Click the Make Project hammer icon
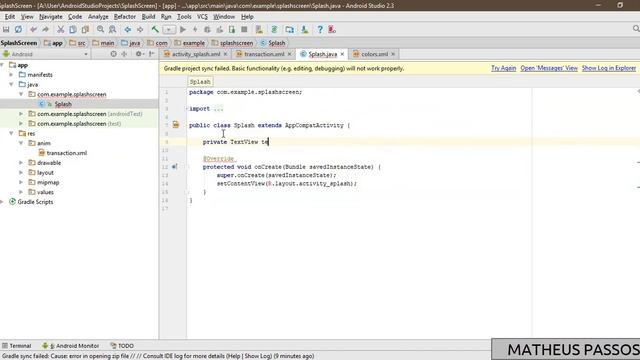640x360 pixels. pos(155,29)
